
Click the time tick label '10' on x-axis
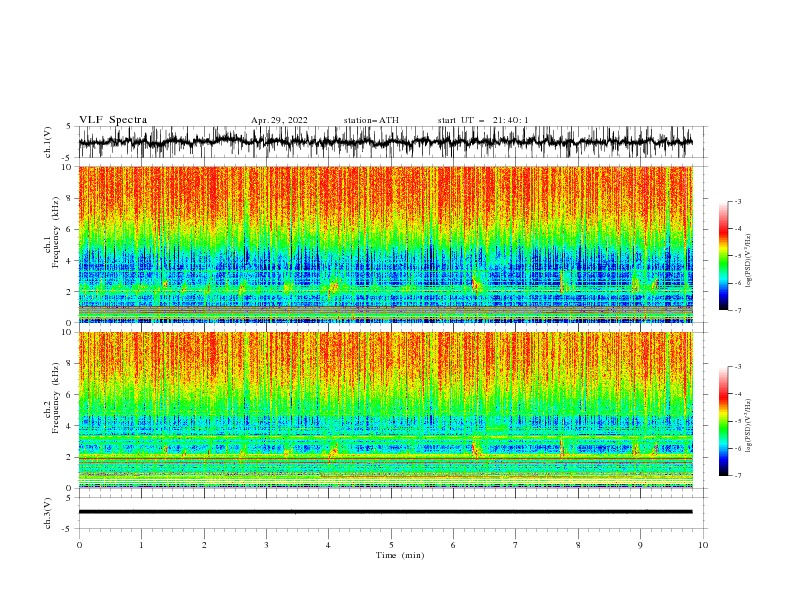click(x=703, y=545)
